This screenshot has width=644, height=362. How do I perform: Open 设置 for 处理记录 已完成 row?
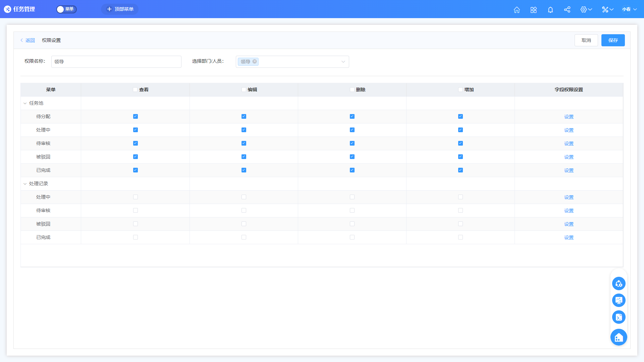[x=569, y=238]
